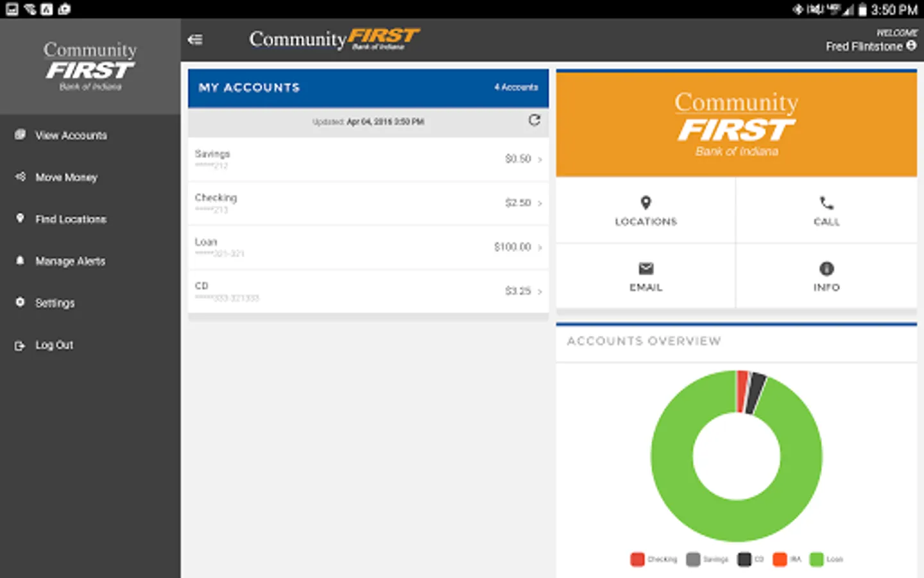Tap the Email envelope icon
Screen dimensions: 924x578
click(x=646, y=268)
